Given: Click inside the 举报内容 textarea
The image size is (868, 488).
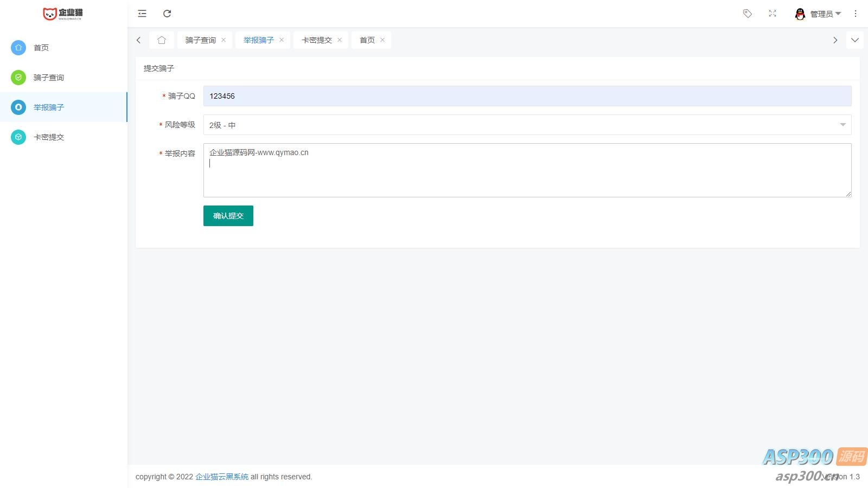Looking at the screenshot, I should 527,170.
